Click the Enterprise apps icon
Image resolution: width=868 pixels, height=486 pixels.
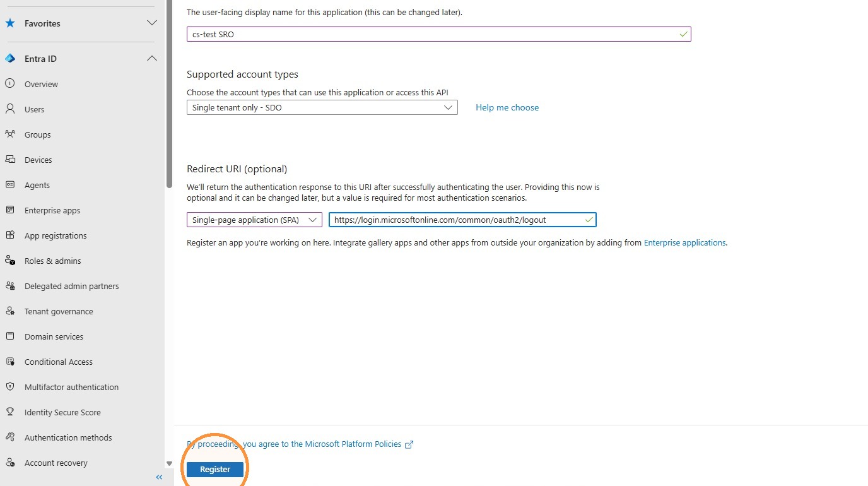tap(10, 210)
